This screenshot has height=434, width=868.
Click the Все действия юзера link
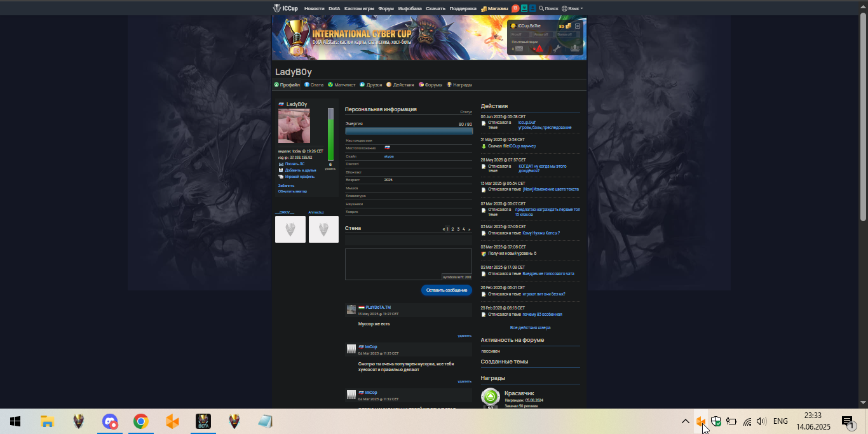pos(531,328)
